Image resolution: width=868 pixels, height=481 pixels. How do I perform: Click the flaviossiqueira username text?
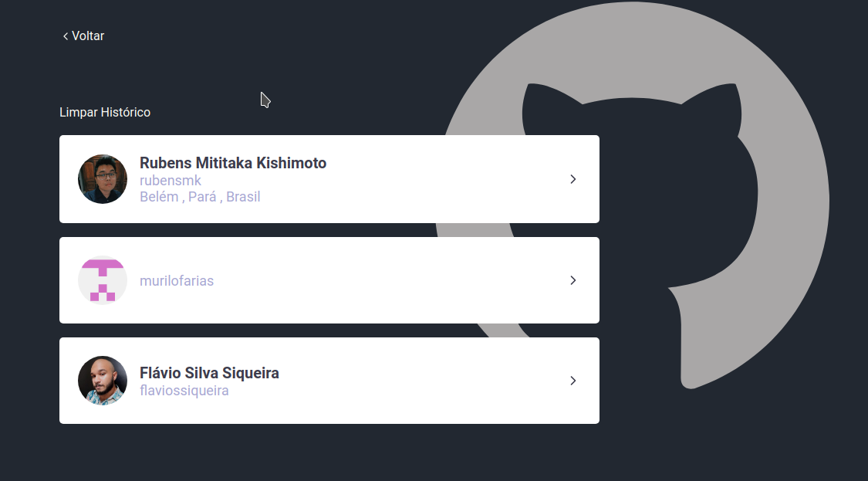point(184,390)
